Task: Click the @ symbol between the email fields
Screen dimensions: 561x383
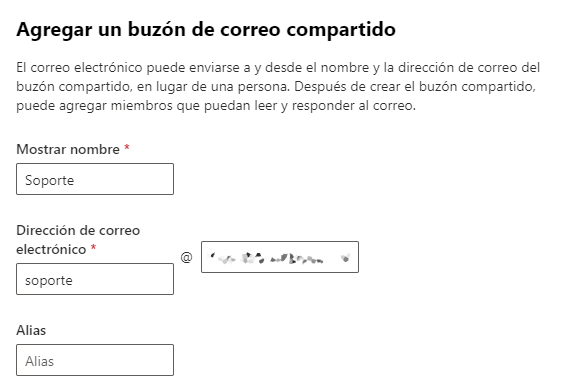Action: [186, 257]
